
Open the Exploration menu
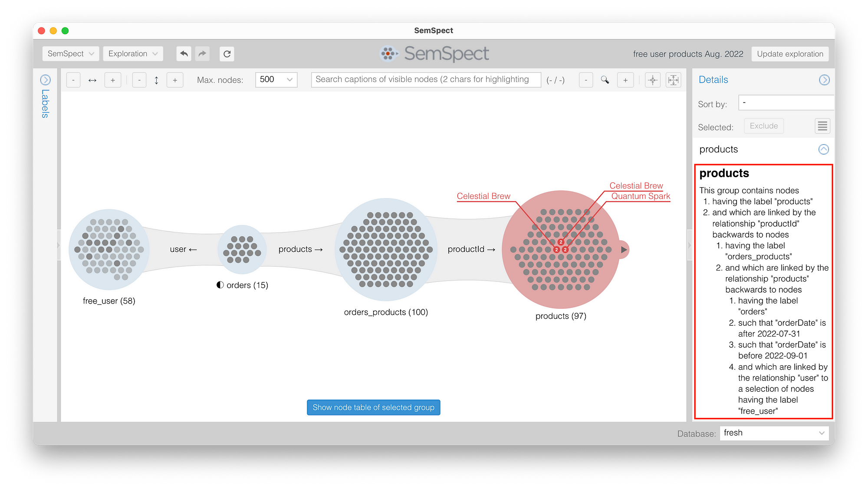click(133, 54)
